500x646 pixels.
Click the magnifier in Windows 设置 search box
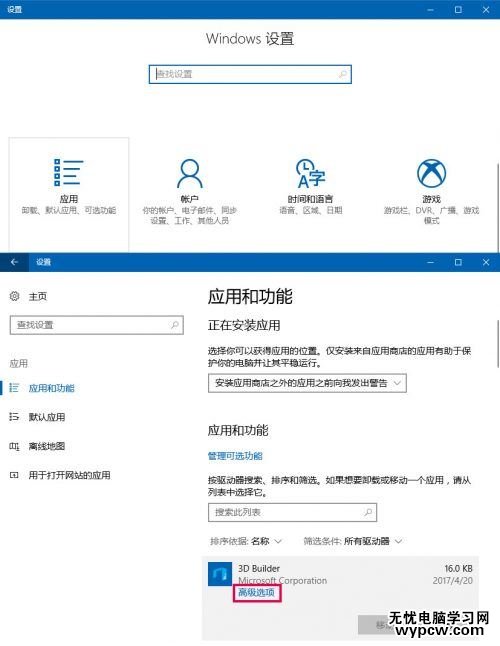tap(342, 74)
